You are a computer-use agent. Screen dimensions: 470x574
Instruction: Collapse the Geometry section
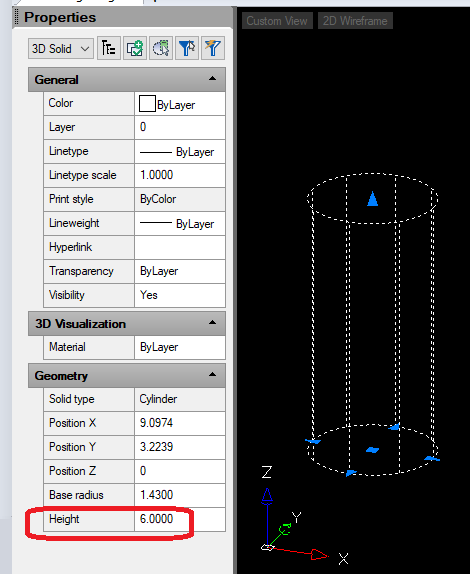click(x=212, y=375)
